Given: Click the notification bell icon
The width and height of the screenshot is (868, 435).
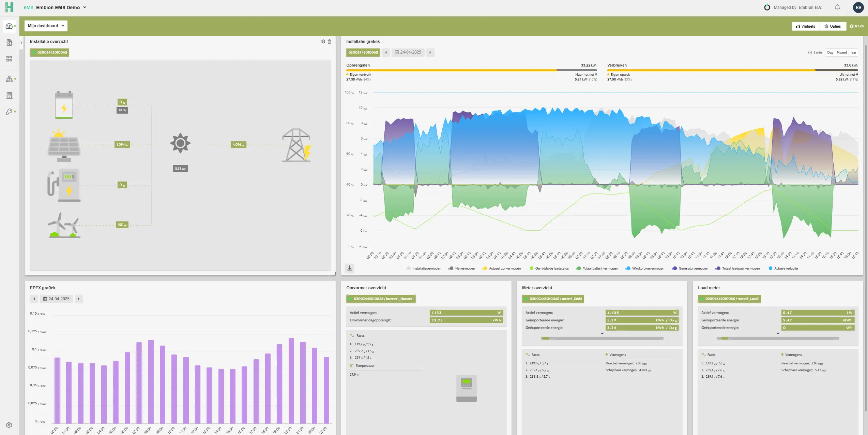Looking at the screenshot, I should click(x=837, y=8).
